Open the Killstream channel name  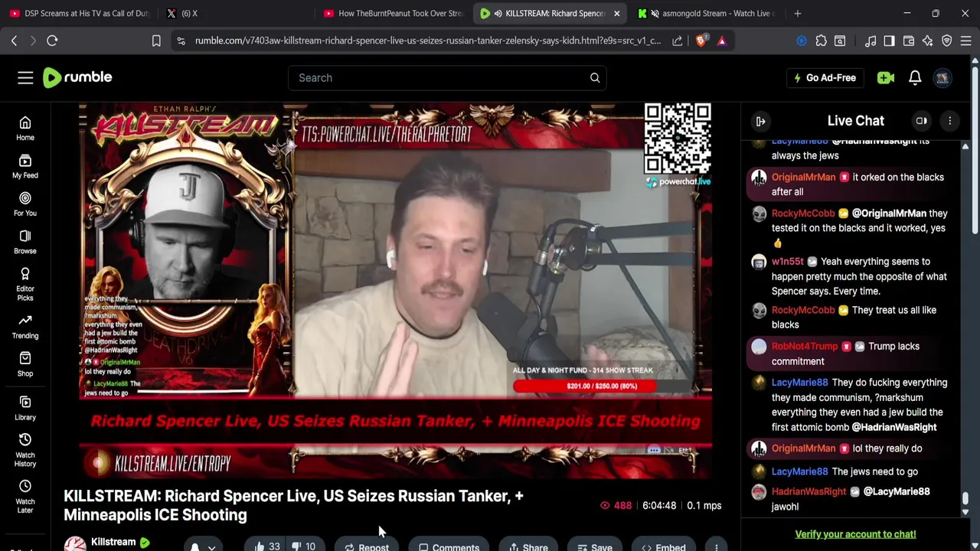(x=113, y=542)
